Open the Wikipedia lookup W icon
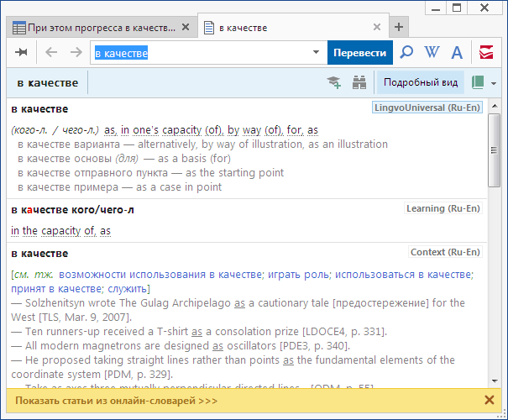 pos(432,53)
